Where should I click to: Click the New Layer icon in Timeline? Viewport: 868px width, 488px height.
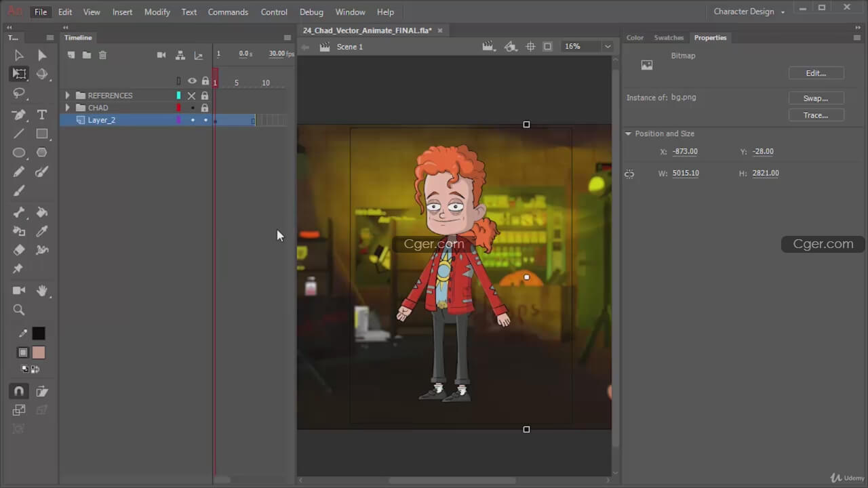point(71,55)
